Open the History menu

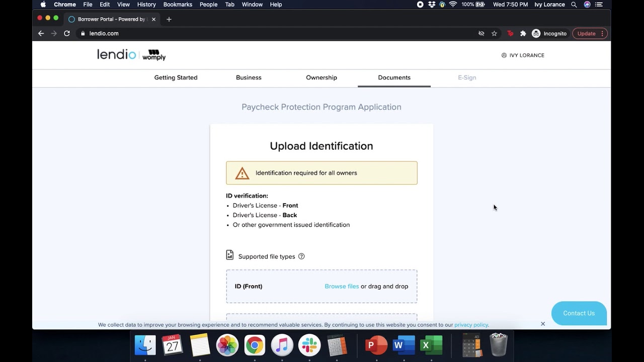click(x=146, y=5)
